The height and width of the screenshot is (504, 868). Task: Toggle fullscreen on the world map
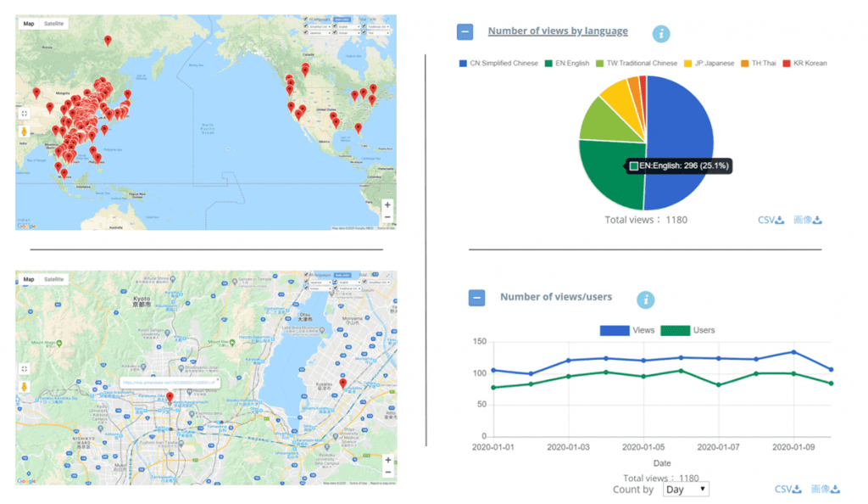[24, 113]
